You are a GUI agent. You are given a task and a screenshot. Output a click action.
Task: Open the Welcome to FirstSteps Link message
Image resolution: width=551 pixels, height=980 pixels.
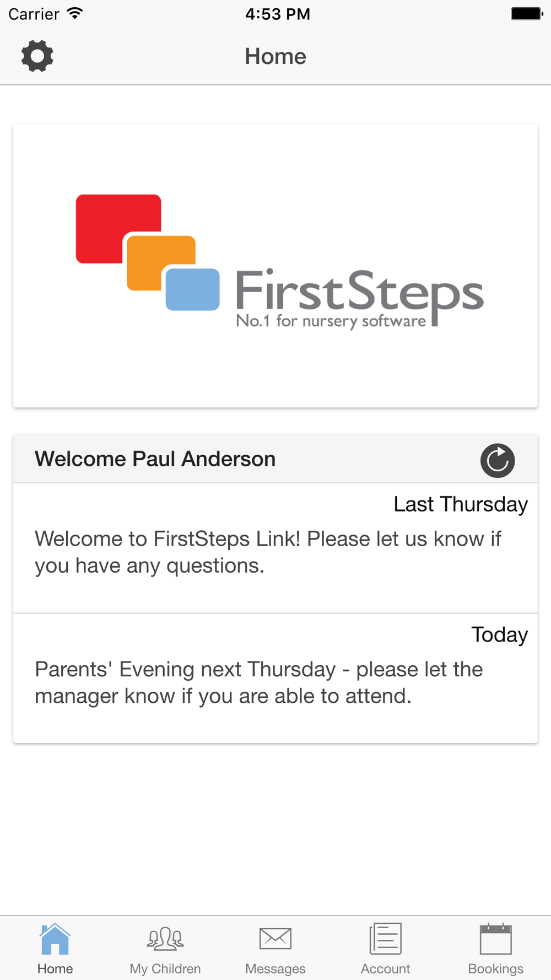point(275,548)
